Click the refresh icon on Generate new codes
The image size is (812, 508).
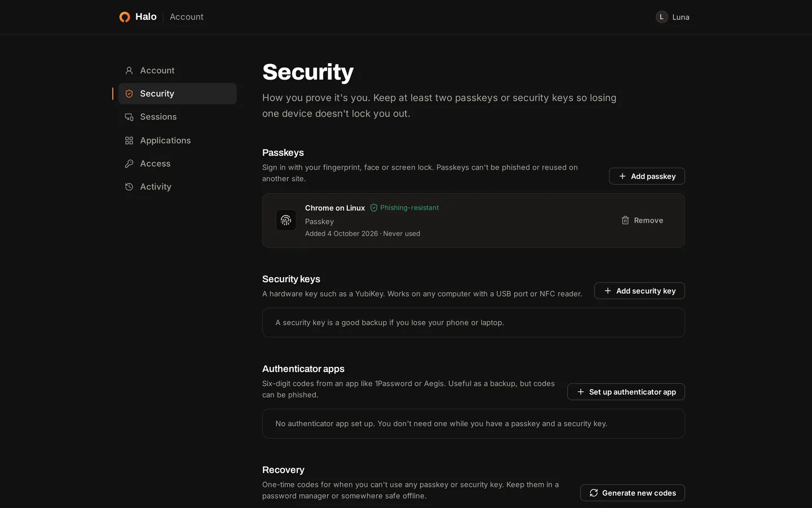pos(594,493)
